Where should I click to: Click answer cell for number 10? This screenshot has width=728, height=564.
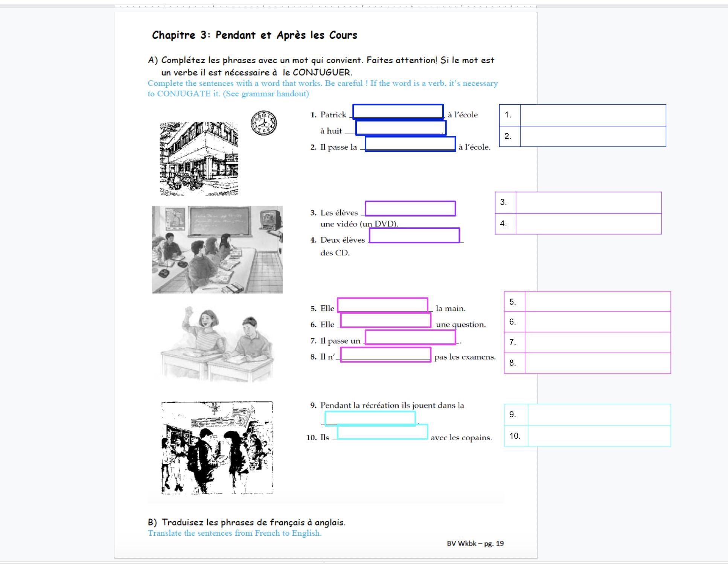599,436
